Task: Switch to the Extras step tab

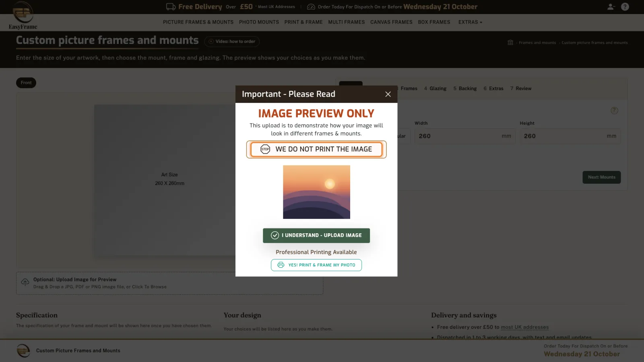Action: click(493, 88)
